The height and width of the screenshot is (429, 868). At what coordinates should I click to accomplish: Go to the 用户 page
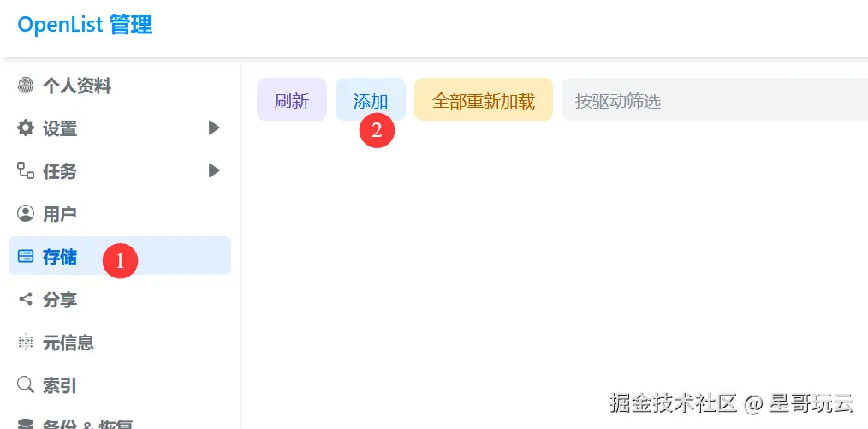[x=120, y=214]
